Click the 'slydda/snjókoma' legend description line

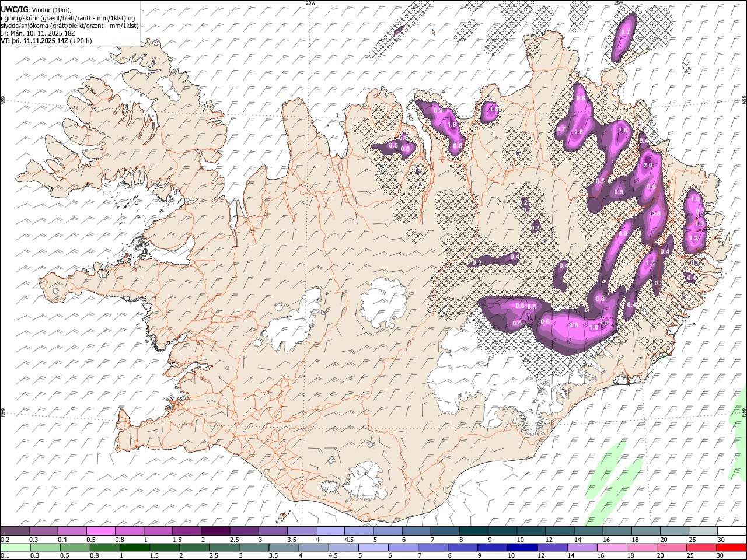[x=69, y=26]
